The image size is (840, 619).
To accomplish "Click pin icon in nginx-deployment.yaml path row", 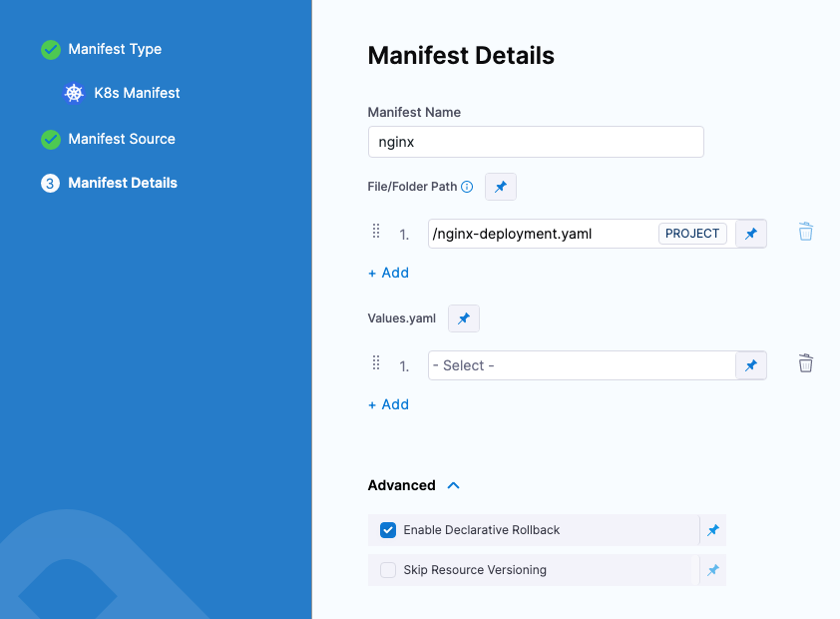I will click(x=751, y=234).
